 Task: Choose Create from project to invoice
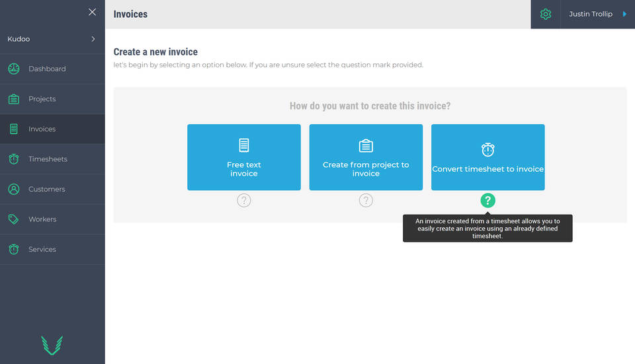(x=366, y=157)
